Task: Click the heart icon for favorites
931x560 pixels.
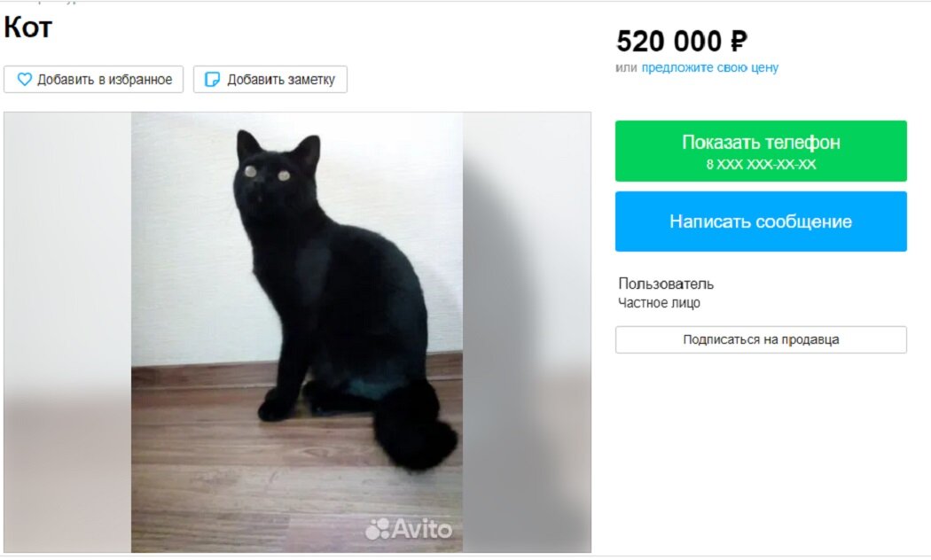Action: pos(24,80)
